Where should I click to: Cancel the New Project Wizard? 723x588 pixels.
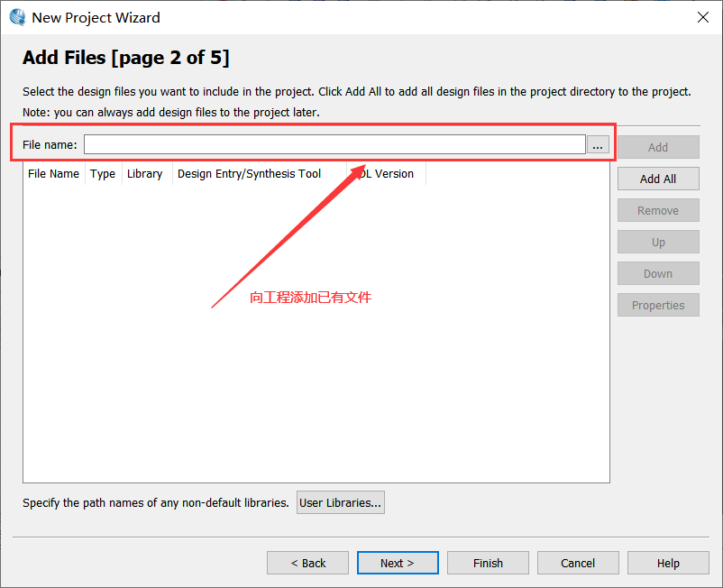click(x=578, y=563)
